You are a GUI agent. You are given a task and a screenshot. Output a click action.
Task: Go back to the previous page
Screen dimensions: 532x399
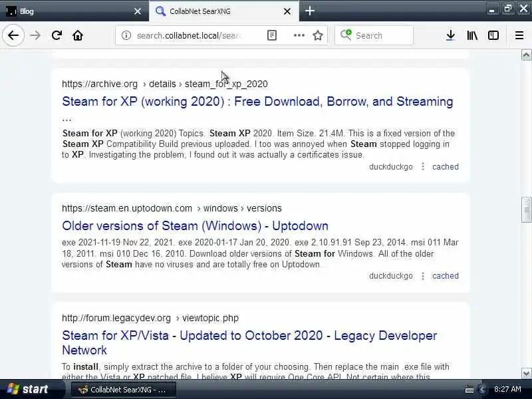point(13,35)
